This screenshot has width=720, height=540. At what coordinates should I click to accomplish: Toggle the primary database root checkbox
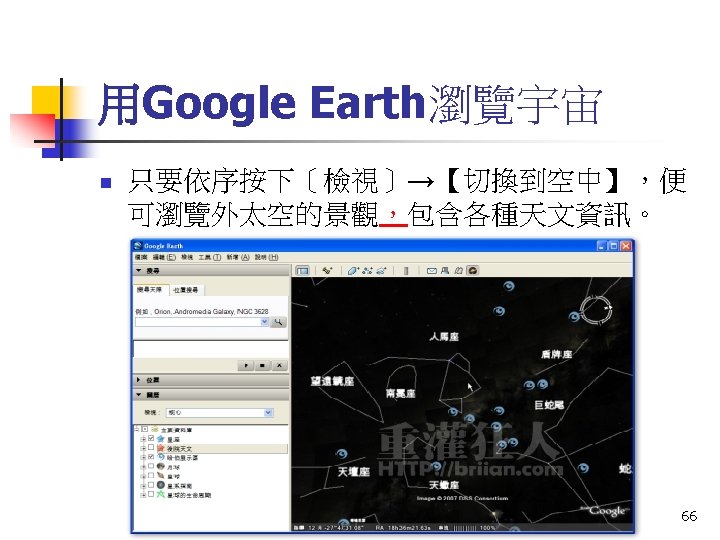(145, 429)
